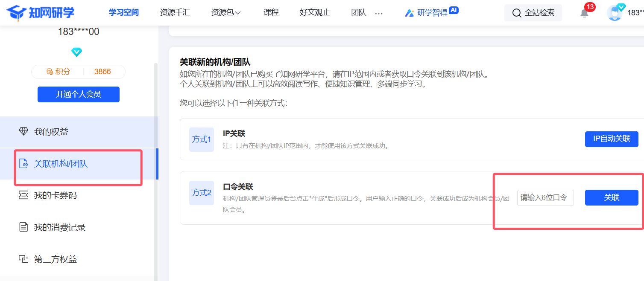
Task: Open 第三方权益 in sidebar
Action: click(55, 259)
